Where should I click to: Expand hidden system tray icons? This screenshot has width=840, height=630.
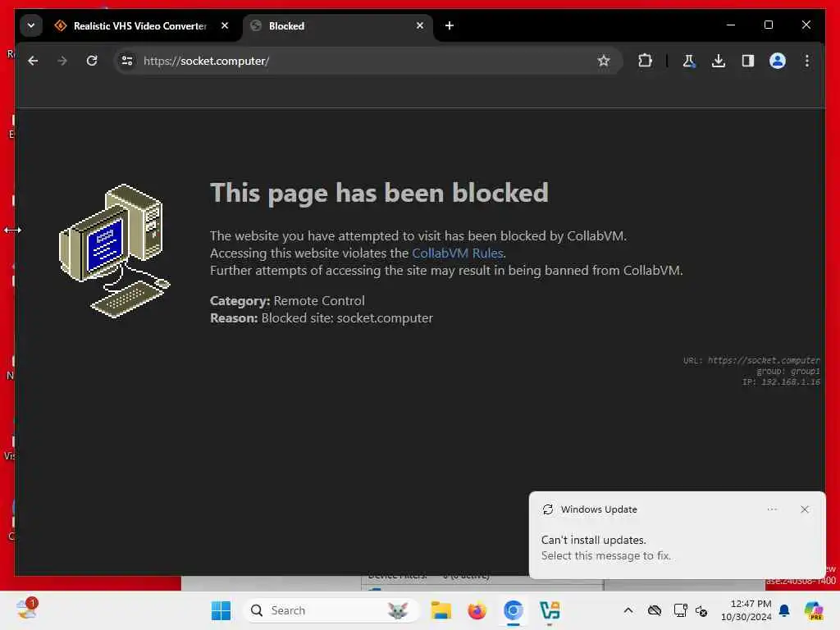point(628,610)
